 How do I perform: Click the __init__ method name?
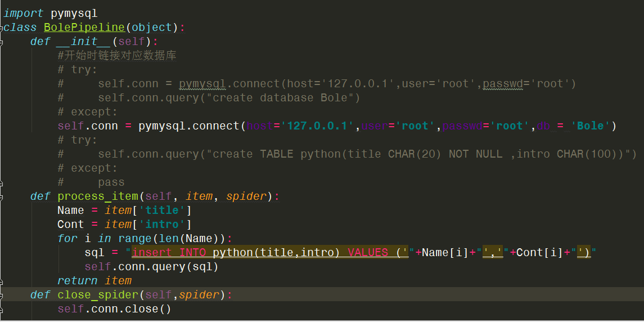[x=84, y=42]
